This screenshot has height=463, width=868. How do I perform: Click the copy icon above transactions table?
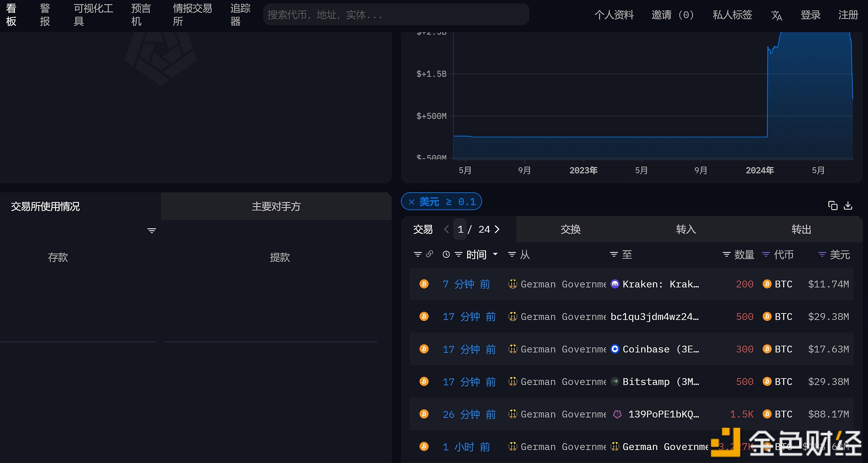click(833, 206)
